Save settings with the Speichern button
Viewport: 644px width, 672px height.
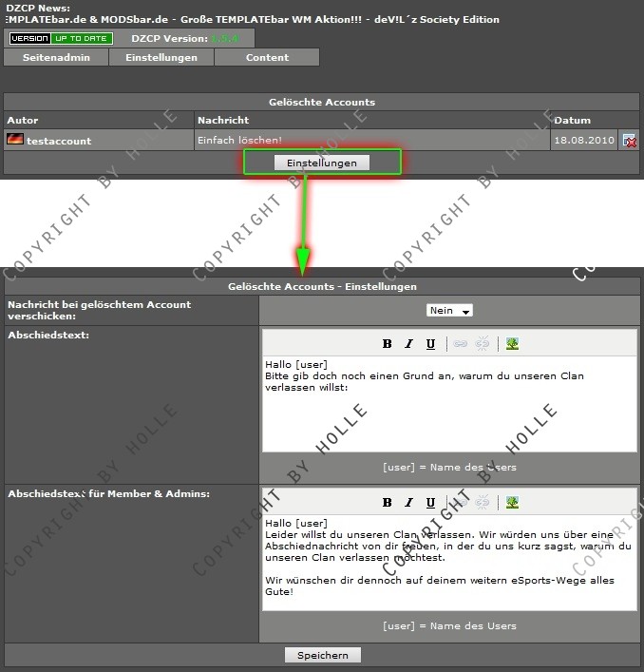coord(322,655)
